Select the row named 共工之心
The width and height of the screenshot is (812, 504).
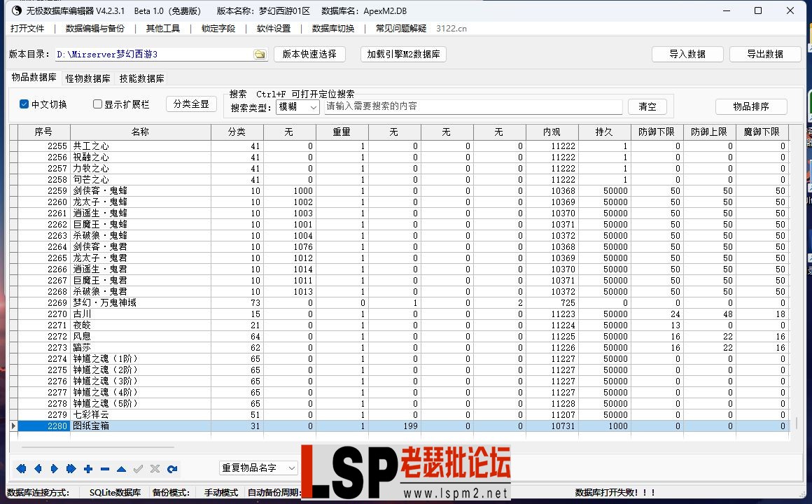pyautogui.click(x=399, y=146)
